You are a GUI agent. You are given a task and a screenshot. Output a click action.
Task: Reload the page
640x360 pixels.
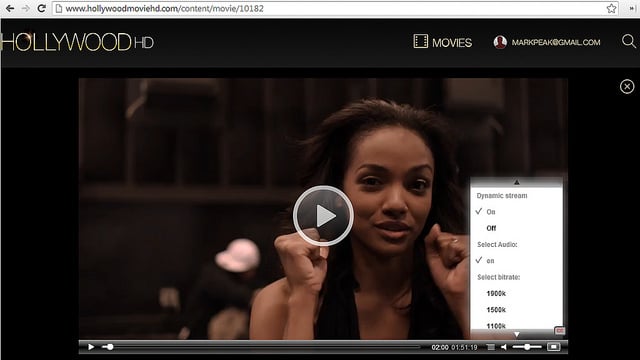(x=41, y=8)
